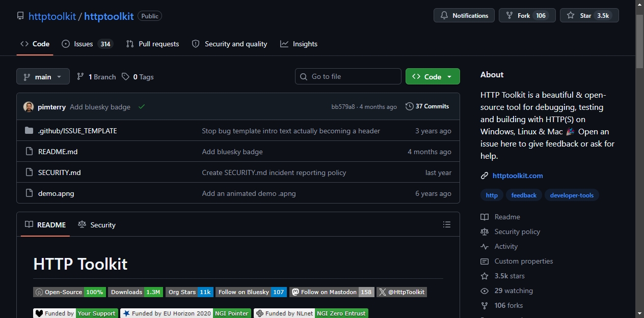
Task: Open the SECURITY.md file
Action: pyautogui.click(x=59, y=172)
